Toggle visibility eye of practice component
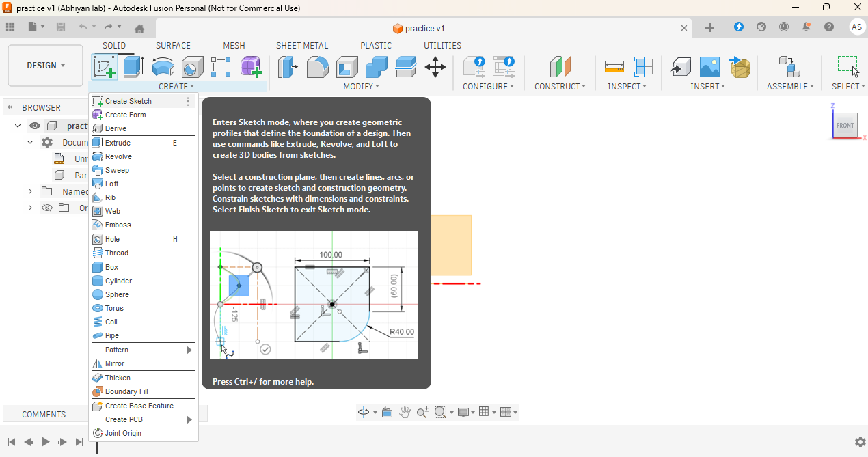The height and width of the screenshot is (457, 868). (35, 126)
